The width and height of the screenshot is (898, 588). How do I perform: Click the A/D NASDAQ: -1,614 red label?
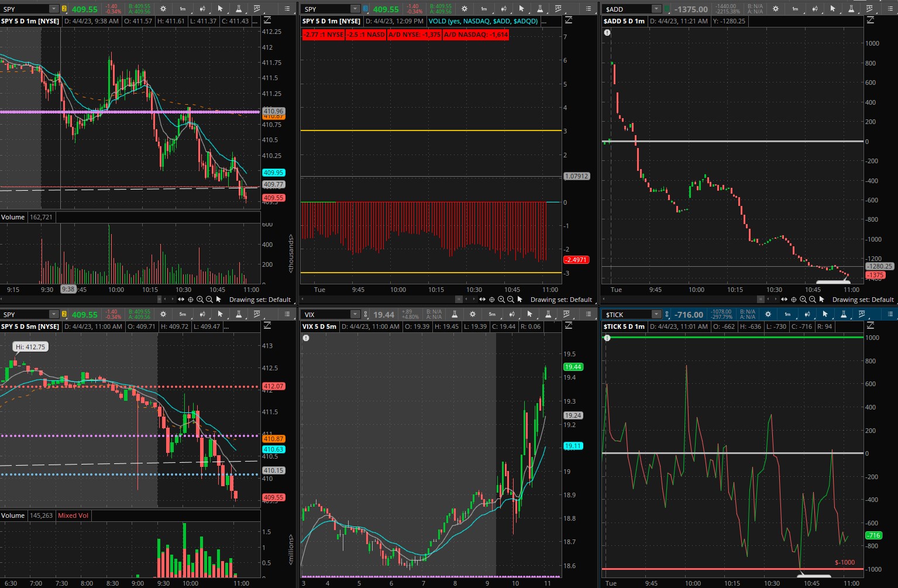(x=476, y=35)
